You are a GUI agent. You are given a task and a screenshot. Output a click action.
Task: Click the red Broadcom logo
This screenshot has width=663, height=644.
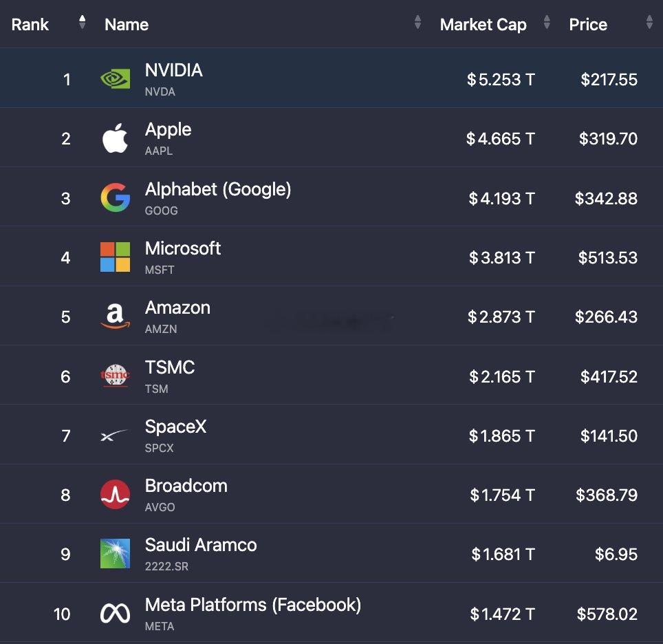click(115, 494)
